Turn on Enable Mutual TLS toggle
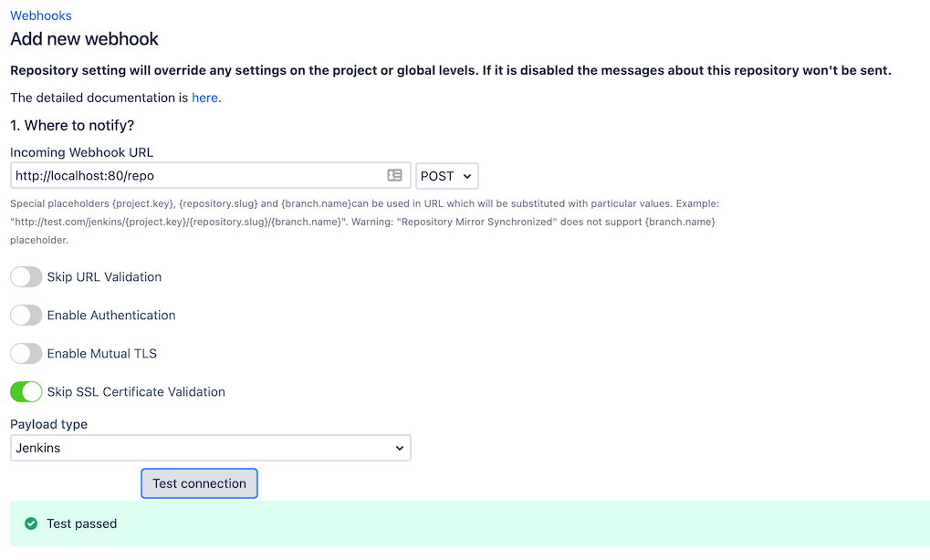This screenshot has height=560, width=930. (26, 354)
